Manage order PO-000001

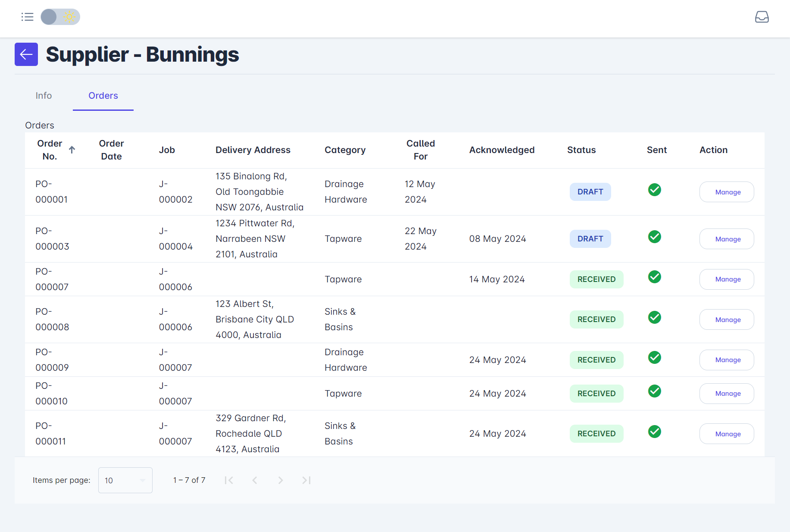tap(726, 192)
